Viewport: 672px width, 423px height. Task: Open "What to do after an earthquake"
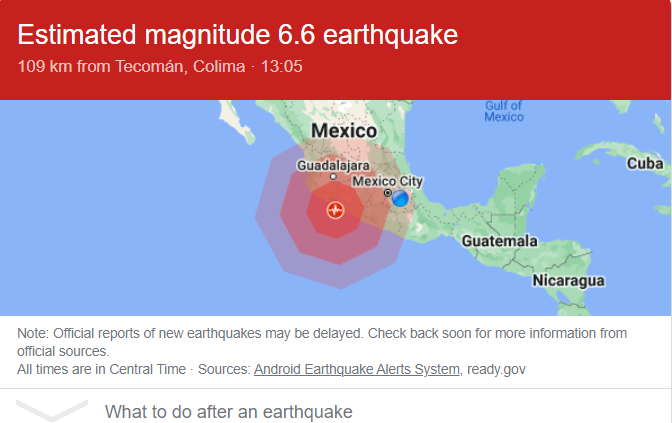pos(229,411)
